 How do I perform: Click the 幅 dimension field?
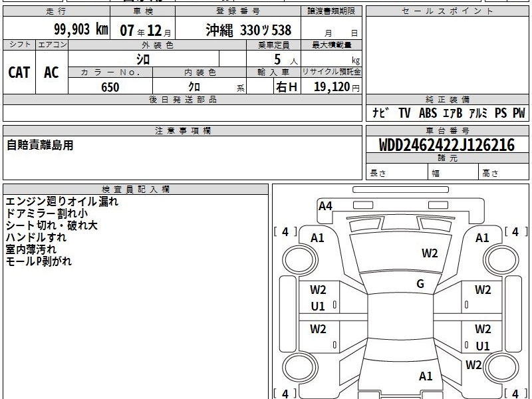(x=454, y=172)
